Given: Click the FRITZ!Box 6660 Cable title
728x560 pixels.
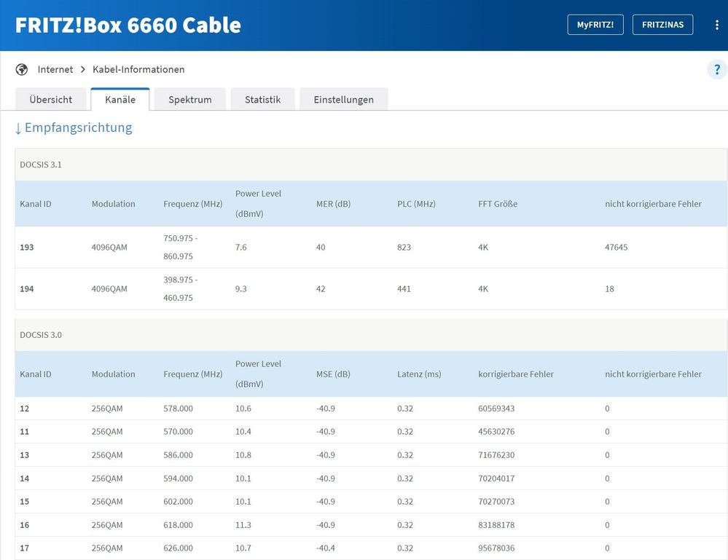Looking at the screenshot, I should (x=128, y=25).
